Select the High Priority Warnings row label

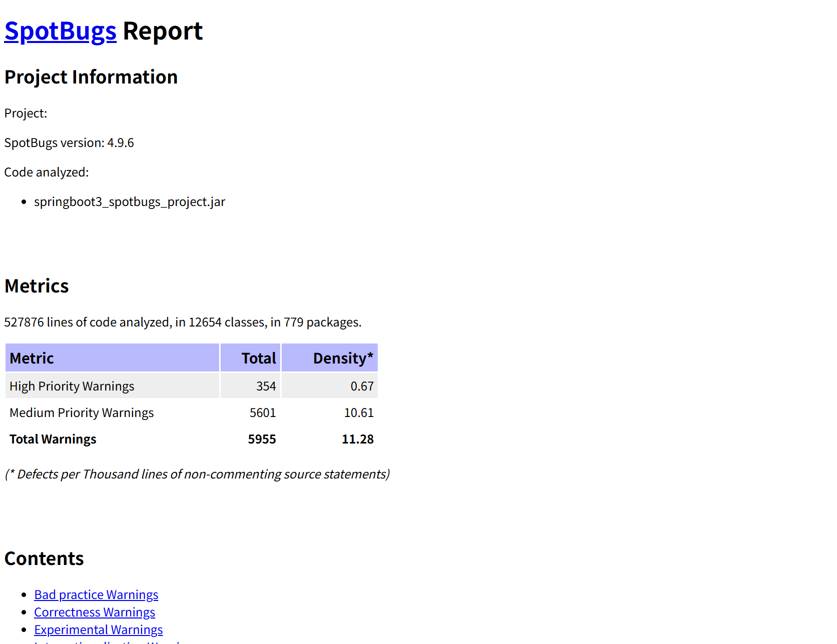tap(112, 386)
